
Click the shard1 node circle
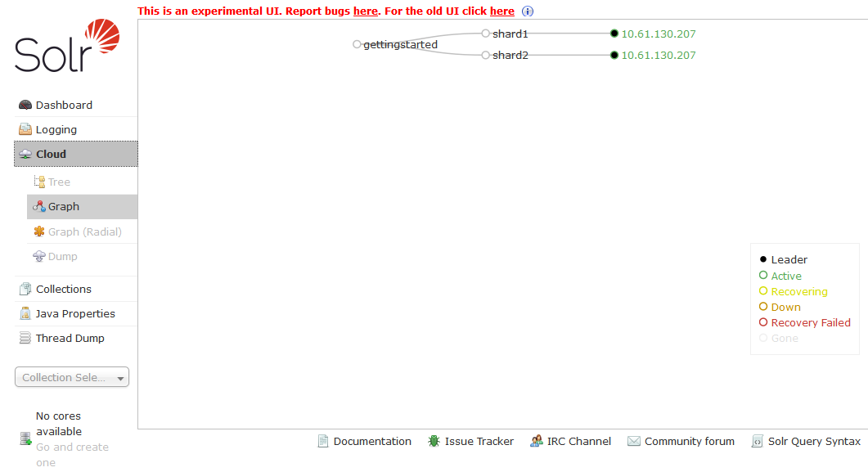tap(485, 34)
